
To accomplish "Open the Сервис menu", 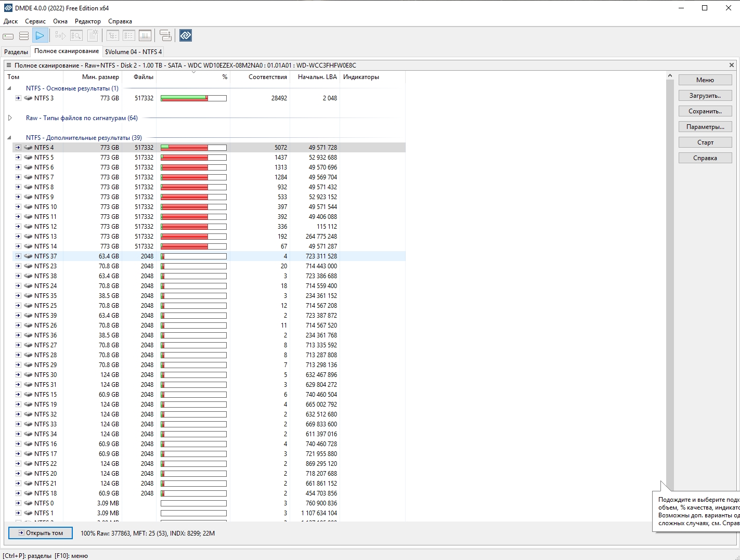I will pos(35,21).
